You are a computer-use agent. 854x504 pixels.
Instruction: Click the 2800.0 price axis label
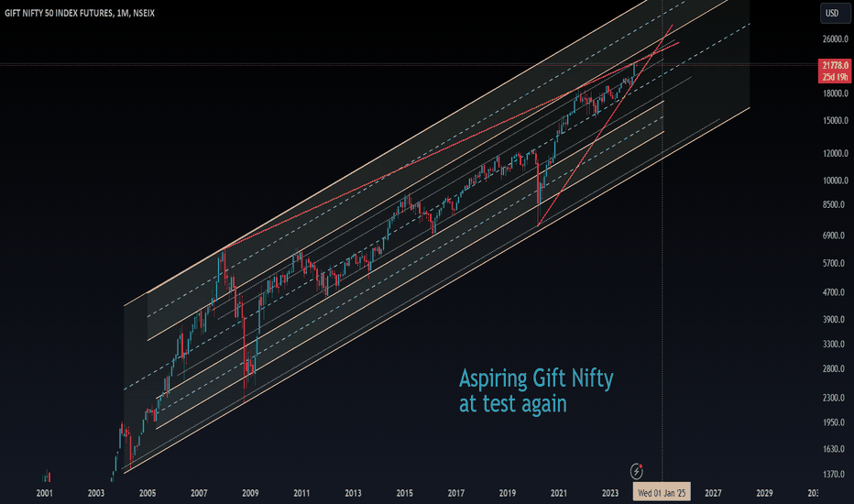click(836, 369)
